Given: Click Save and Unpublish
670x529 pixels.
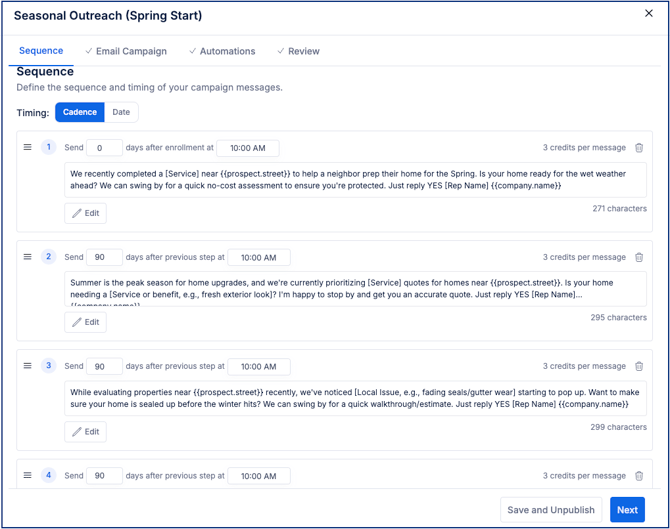Looking at the screenshot, I should (x=551, y=510).
